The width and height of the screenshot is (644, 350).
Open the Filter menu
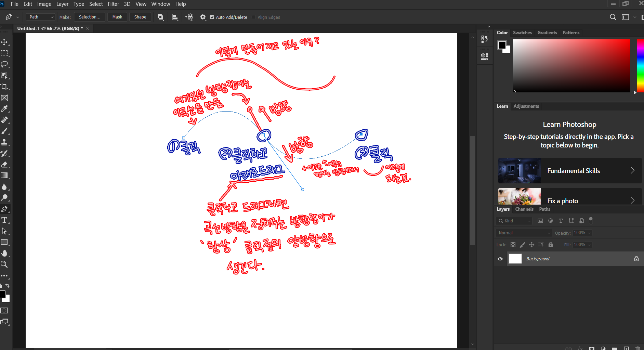[113, 4]
